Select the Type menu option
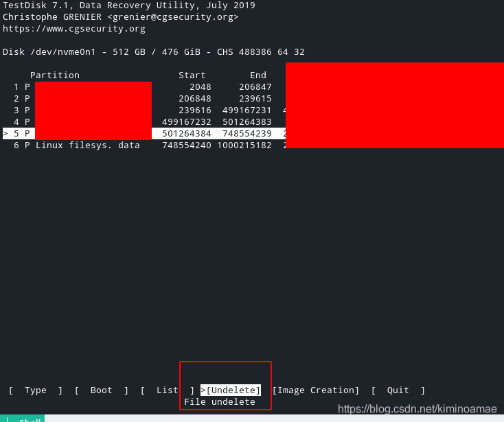The image size is (504, 422). point(36,390)
